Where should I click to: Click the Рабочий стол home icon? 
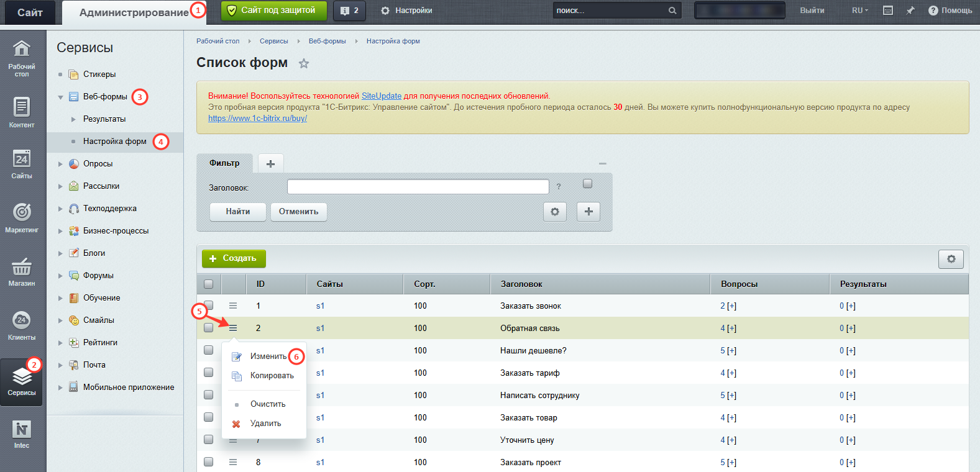(22, 48)
